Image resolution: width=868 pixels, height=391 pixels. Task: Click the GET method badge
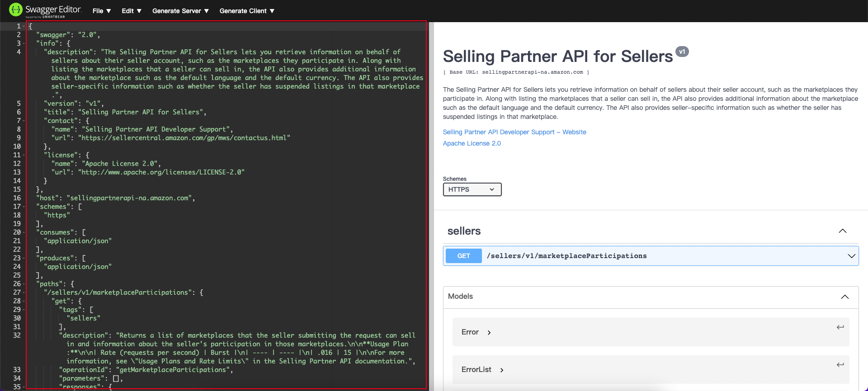[464, 256]
